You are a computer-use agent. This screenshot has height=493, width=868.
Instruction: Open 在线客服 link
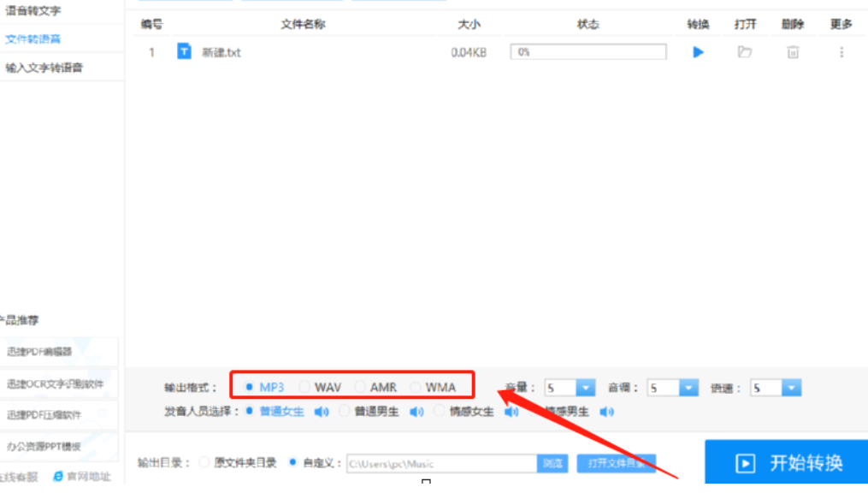pos(19,477)
